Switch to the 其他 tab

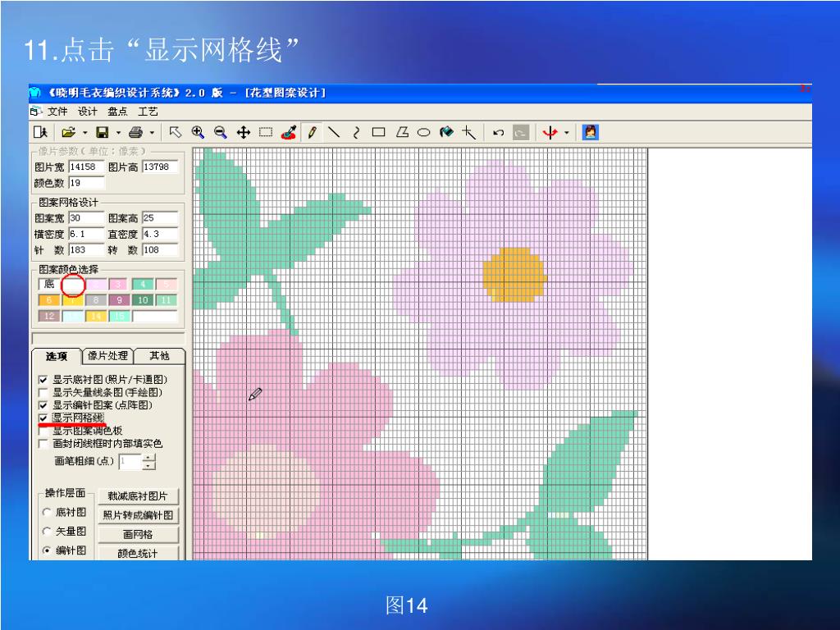click(159, 356)
